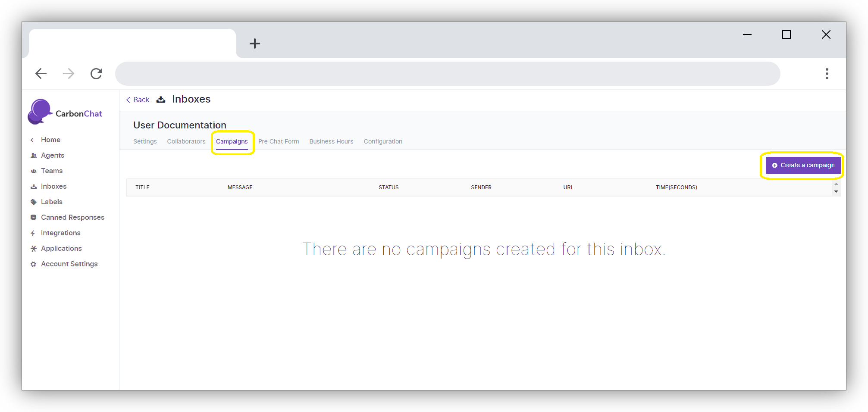Reload the page with the refresh icon
The width and height of the screenshot is (868, 412).
[x=96, y=74]
